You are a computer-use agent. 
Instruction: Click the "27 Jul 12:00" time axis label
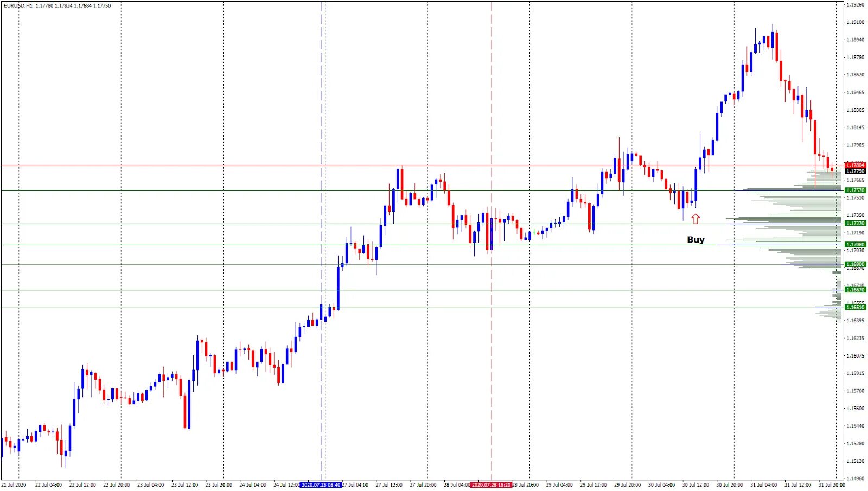click(x=389, y=485)
